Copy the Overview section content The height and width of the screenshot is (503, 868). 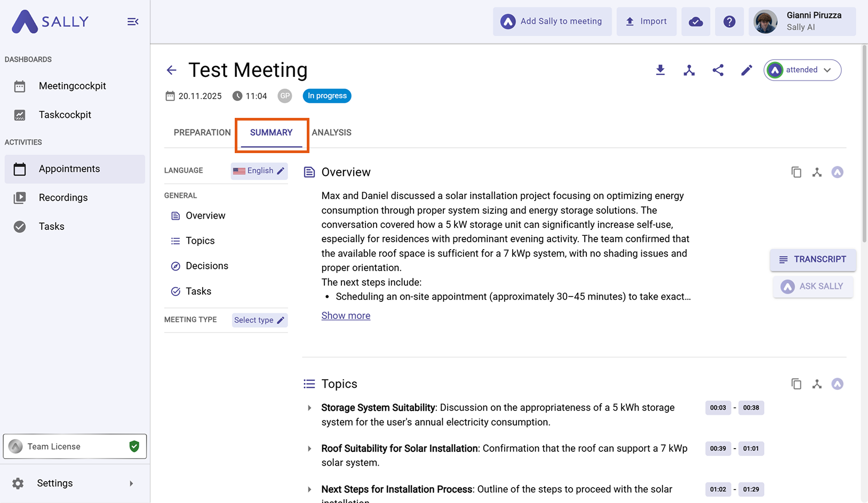pyautogui.click(x=796, y=172)
